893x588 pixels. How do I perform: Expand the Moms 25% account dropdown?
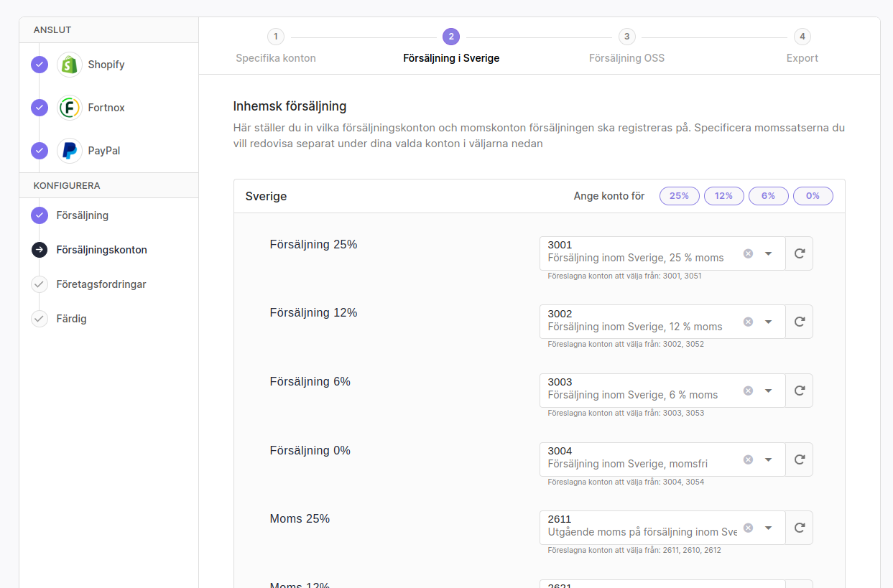coord(768,528)
